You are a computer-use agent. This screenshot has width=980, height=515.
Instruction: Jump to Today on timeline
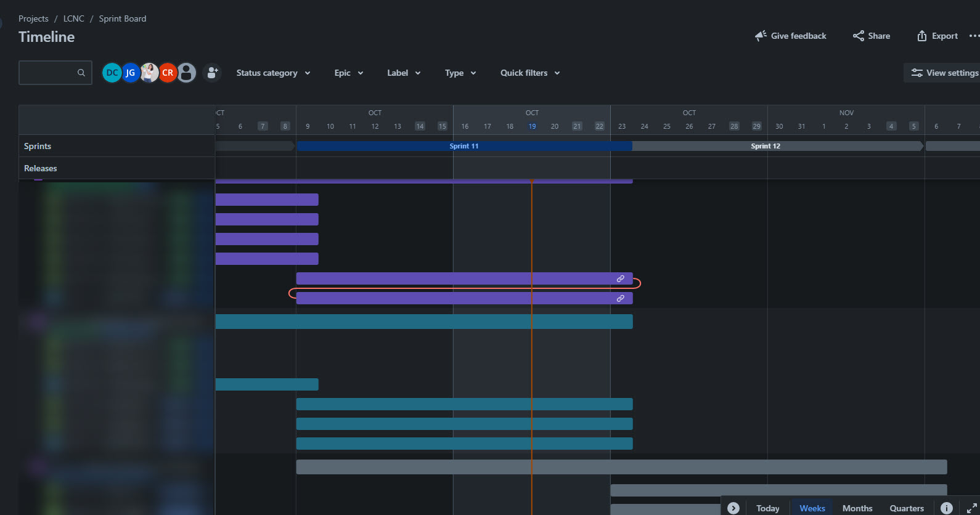767,508
